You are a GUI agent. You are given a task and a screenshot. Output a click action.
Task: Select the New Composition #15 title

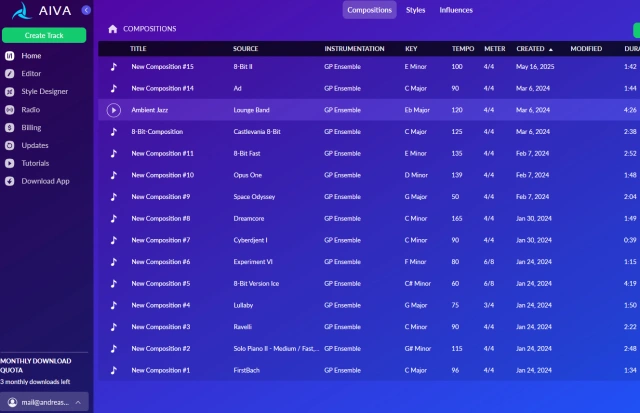(162, 67)
